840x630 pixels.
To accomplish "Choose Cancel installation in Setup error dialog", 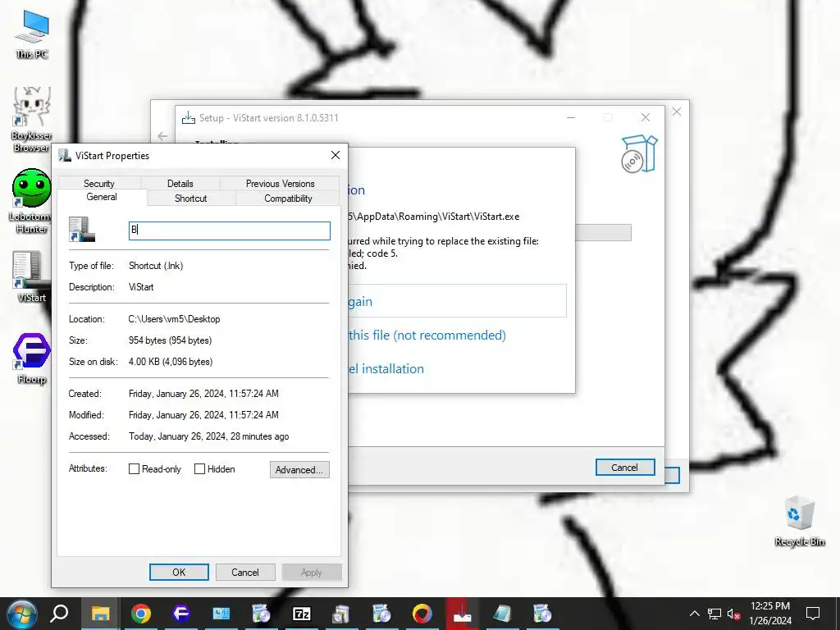I will [x=386, y=368].
